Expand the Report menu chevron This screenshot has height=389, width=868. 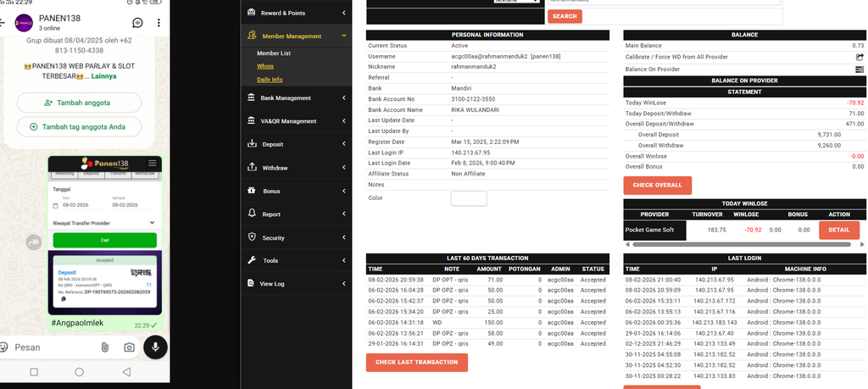344,214
